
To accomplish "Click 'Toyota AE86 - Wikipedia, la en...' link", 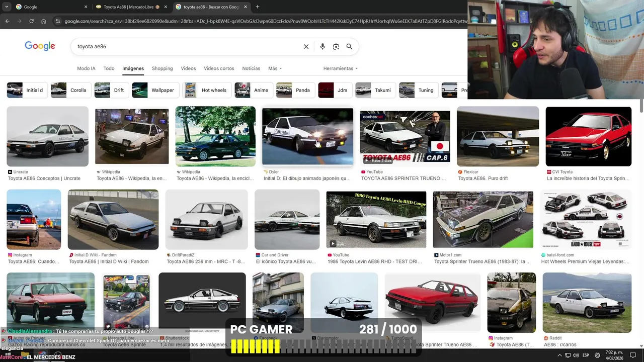I will pyautogui.click(x=131, y=178).
